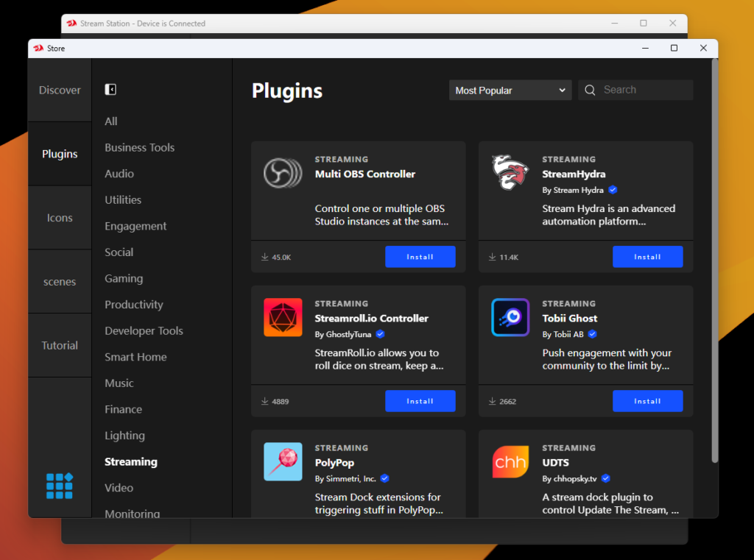Select the Audio category
The image size is (754, 560).
click(119, 174)
